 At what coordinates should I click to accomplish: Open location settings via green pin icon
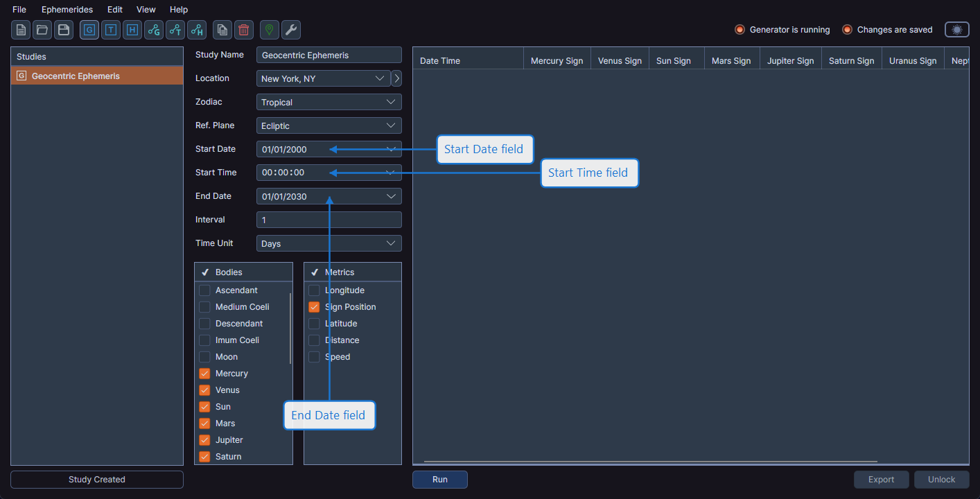pos(268,30)
